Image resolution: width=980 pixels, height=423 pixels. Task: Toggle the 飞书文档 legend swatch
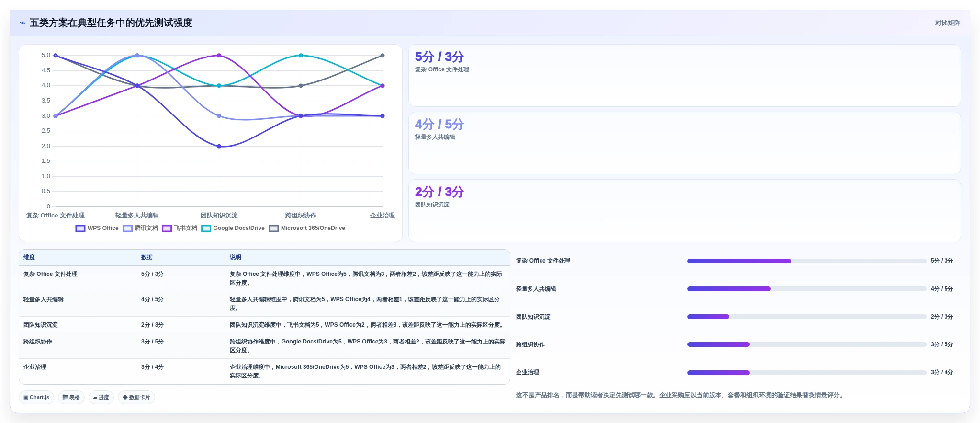[167, 229]
